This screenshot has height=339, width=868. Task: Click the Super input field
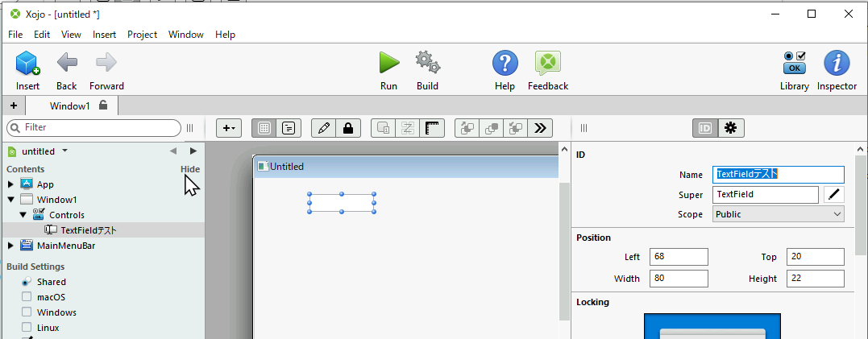tap(766, 195)
